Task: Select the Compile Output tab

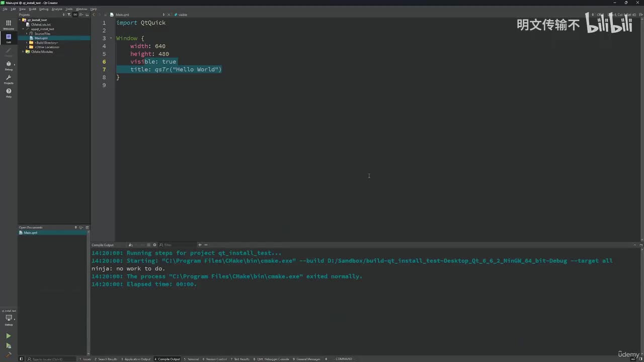Action: (167, 359)
